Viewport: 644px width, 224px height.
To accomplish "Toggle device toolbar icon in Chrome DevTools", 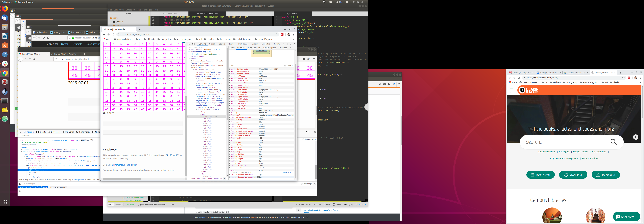I will point(193,44).
